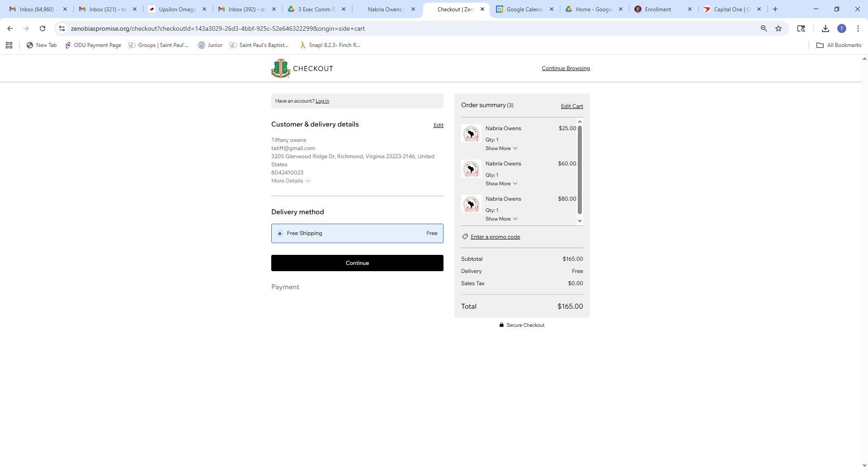The width and height of the screenshot is (868, 470).
Task: Switch to the Nabria Owens tab
Action: (386, 9)
